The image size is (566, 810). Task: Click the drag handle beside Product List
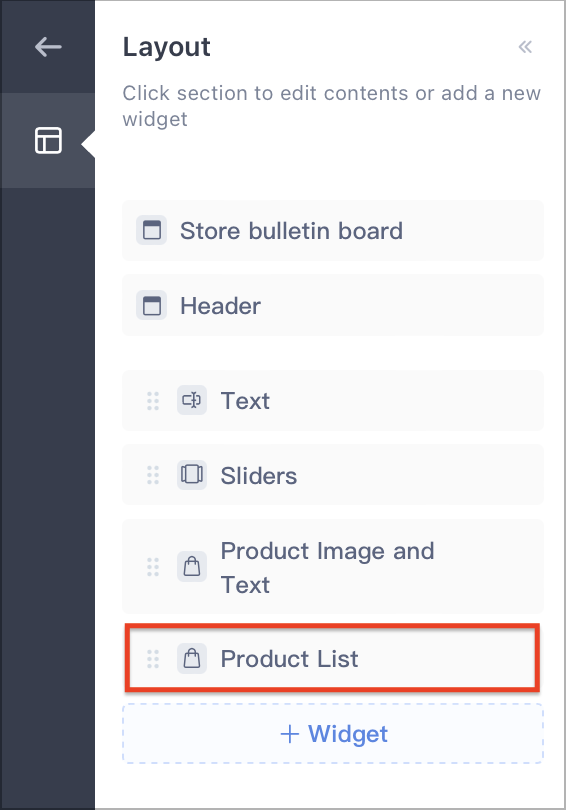click(x=153, y=659)
